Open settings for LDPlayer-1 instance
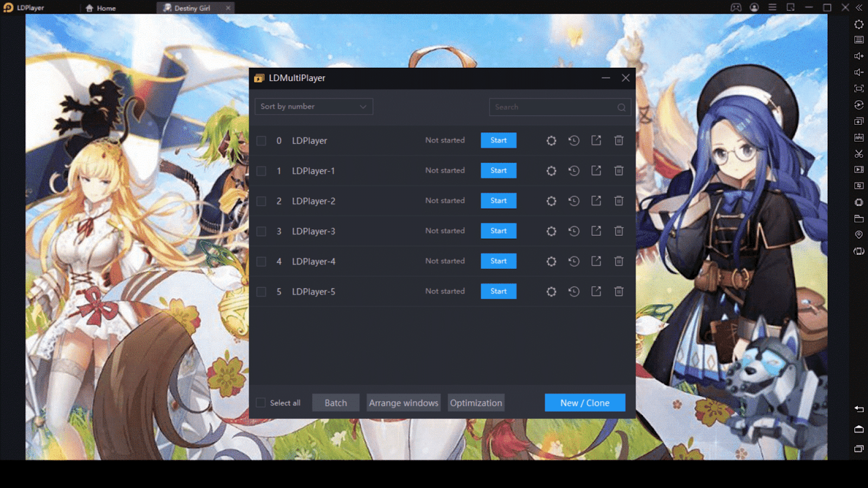The image size is (868, 488). [551, 171]
